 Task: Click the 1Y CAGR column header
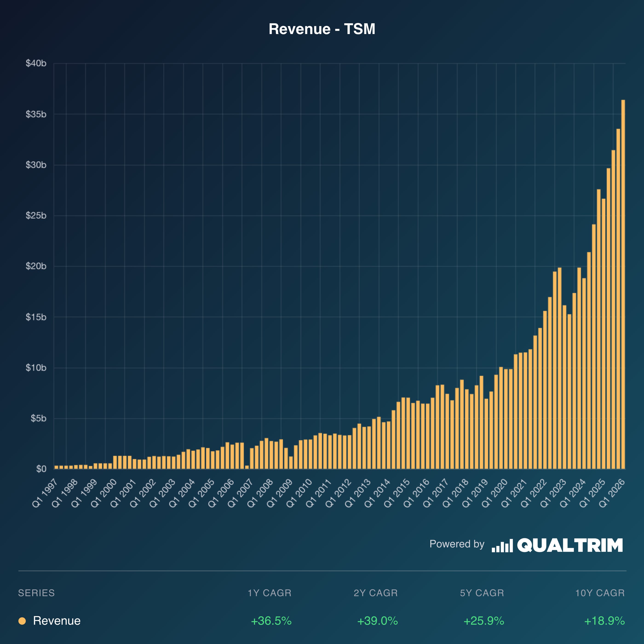[269, 593]
